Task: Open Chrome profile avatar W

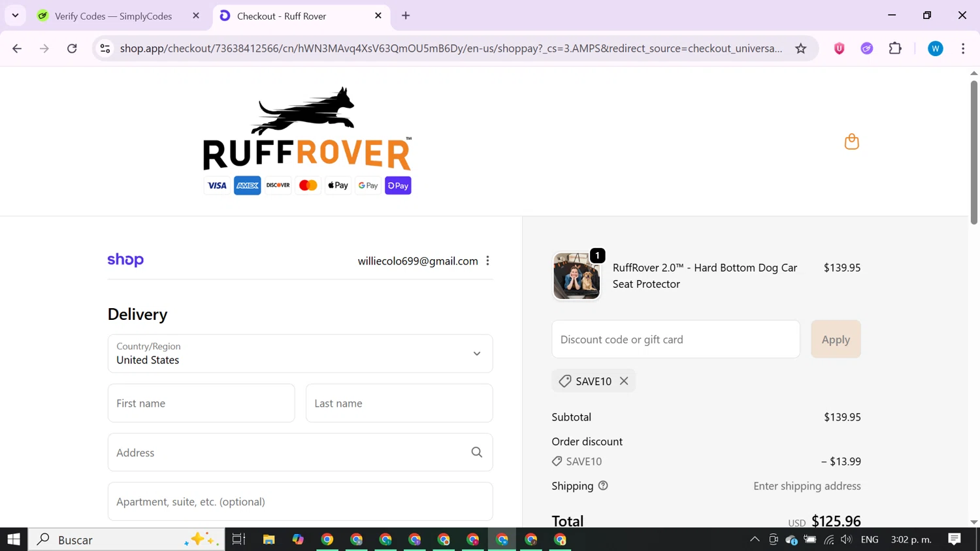Action: tap(936, 48)
